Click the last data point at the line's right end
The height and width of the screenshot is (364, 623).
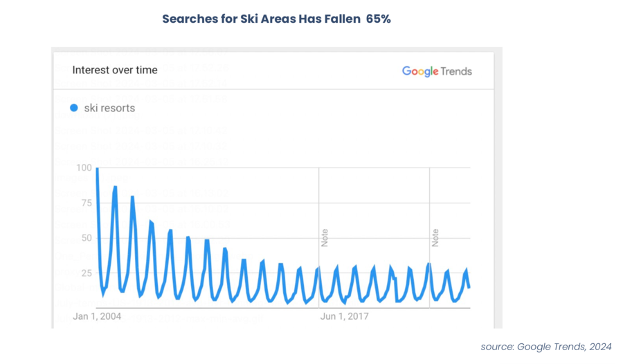[469, 287]
